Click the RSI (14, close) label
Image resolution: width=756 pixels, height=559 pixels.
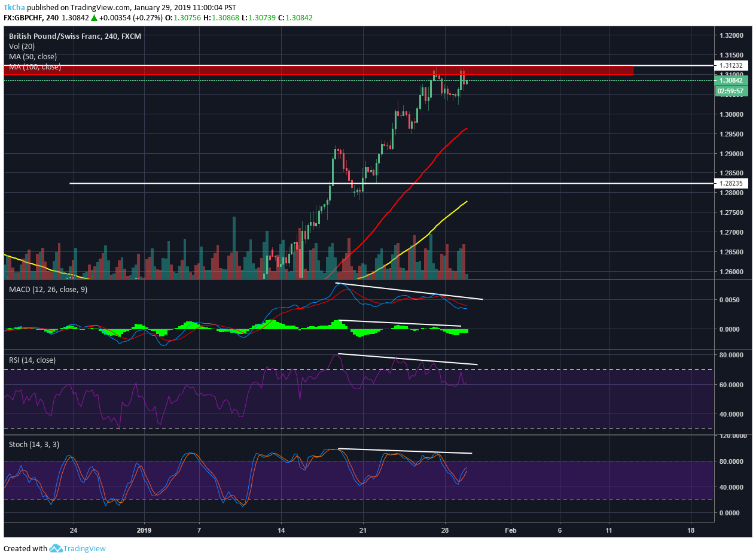coord(32,360)
